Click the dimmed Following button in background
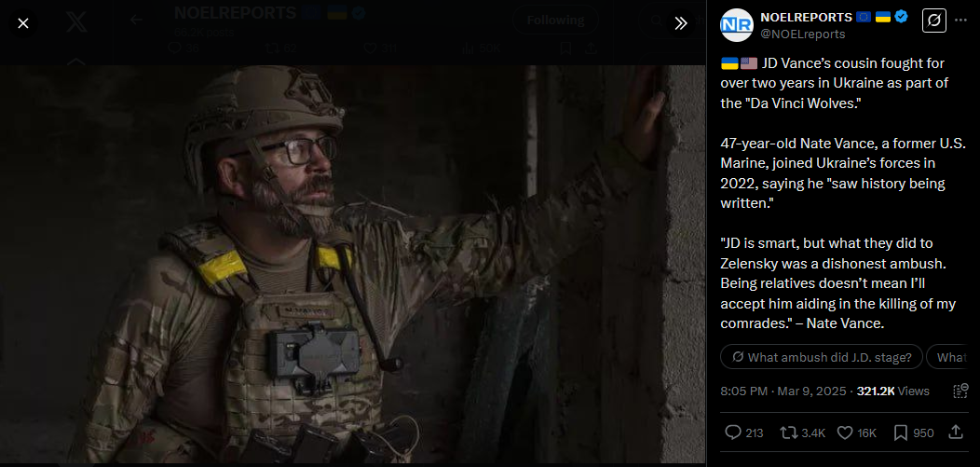The height and width of the screenshot is (467, 980). pyautogui.click(x=555, y=20)
